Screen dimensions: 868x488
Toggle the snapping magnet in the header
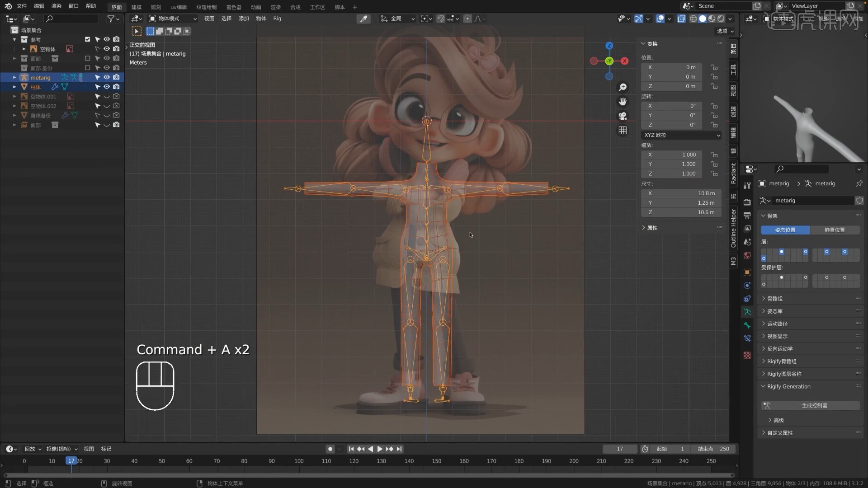click(440, 19)
